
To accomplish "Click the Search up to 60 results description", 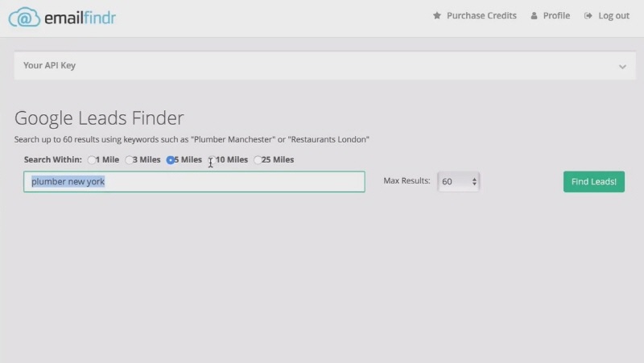I will point(192,139).
